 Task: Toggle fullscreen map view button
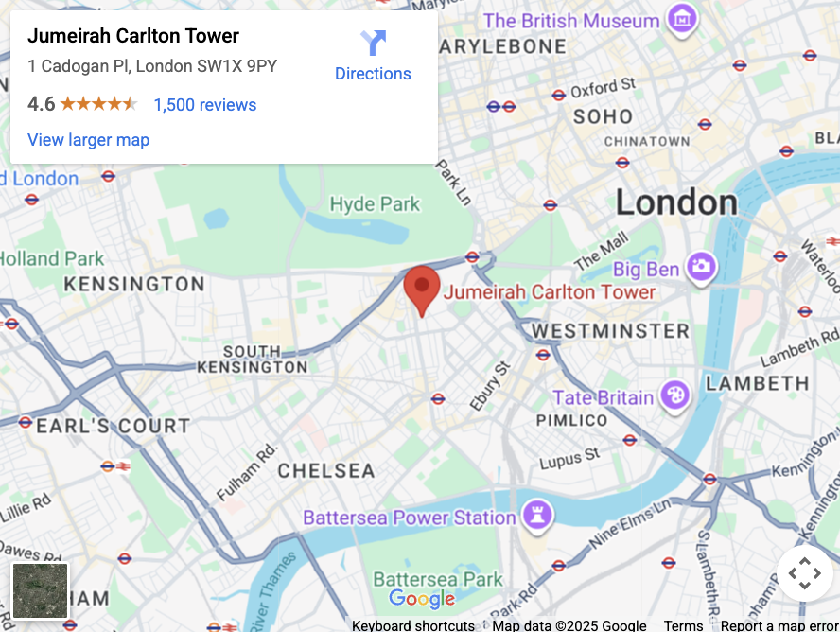805,573
